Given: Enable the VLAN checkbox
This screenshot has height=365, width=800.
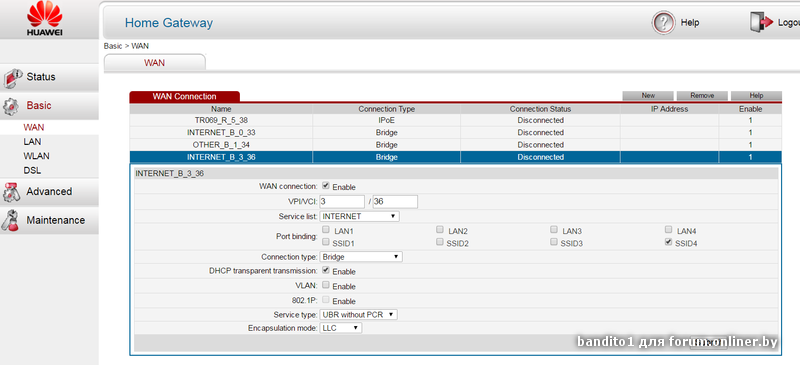Looking at the screenshot, I should pos(326,285).
